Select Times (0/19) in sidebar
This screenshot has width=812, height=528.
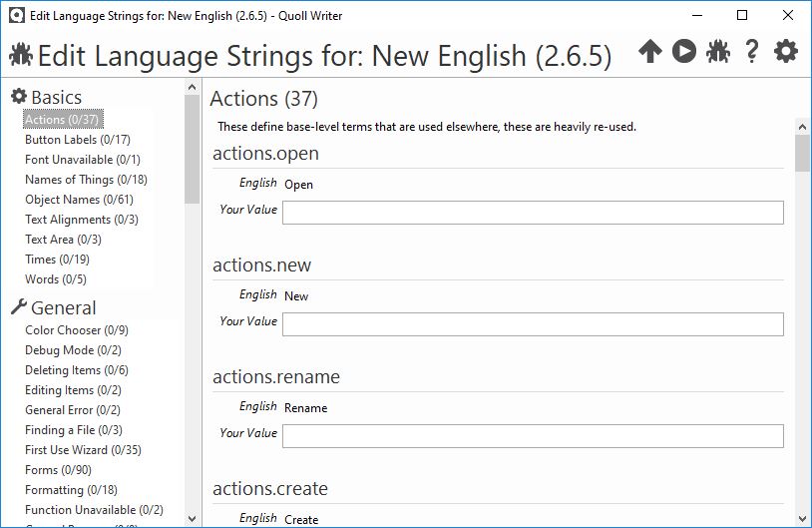pos(57,260)
